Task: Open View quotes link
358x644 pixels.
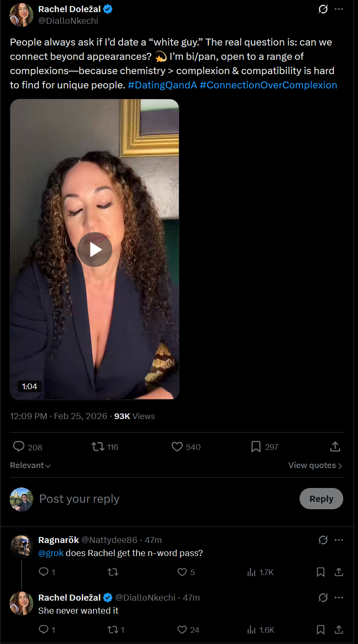Action: click(315, 465)
